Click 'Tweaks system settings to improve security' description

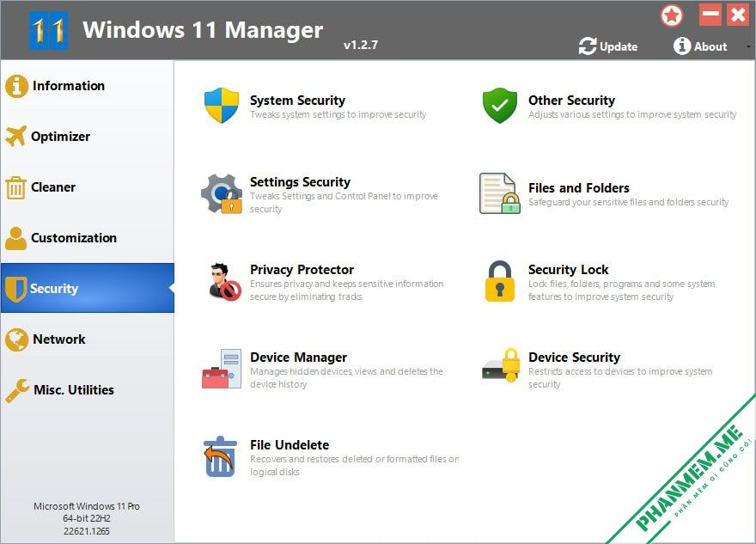[338, 115]
